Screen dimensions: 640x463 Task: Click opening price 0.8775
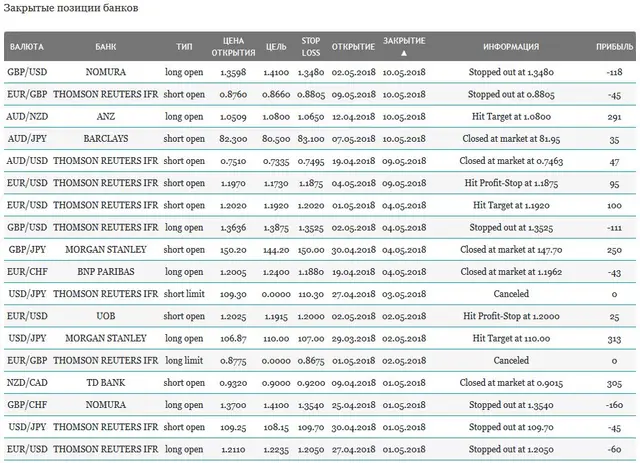click(233, 361)
